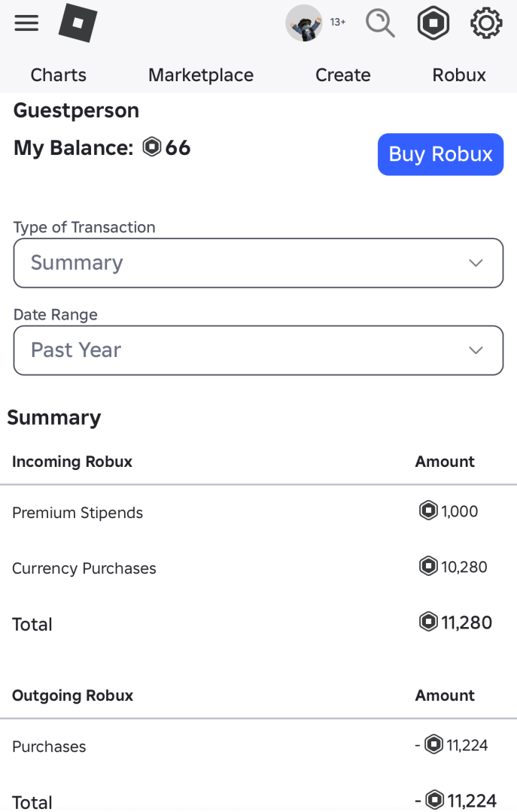517x812 pixels.
Task: Click the chevron arrow on Summary selector
Action: 476,263
